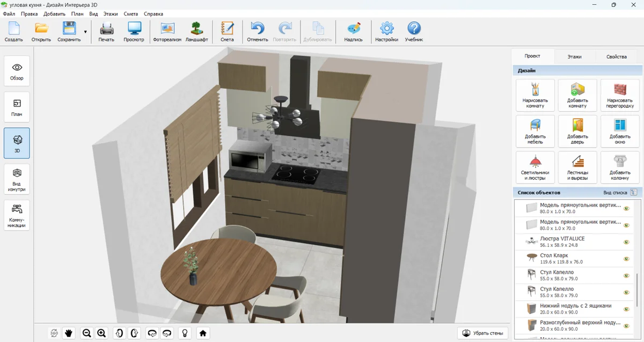Open the Смета estimate icon

[x=227, y=32]
